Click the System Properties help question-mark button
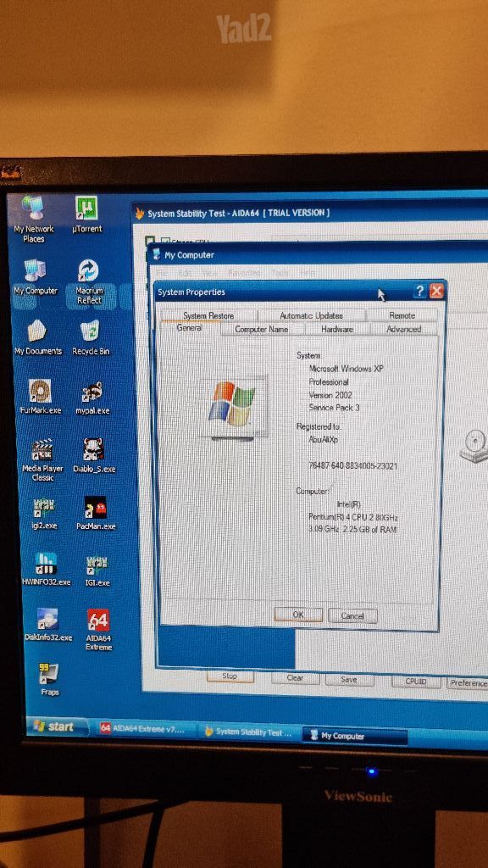 tap(420, 292)
